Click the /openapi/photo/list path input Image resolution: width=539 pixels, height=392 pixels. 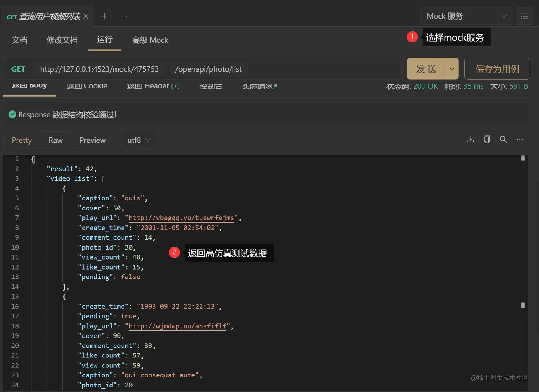point(208,69)
